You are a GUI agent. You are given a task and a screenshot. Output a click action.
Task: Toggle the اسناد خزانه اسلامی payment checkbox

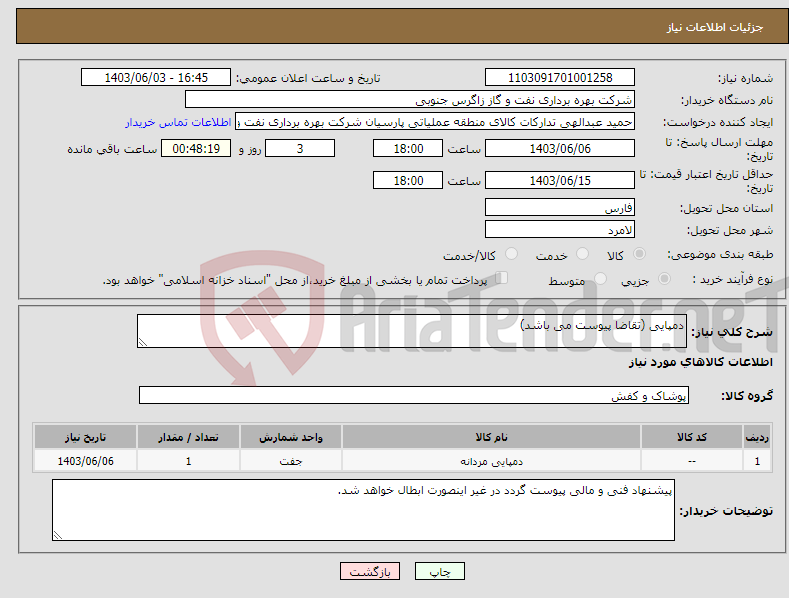coord(501,278)
